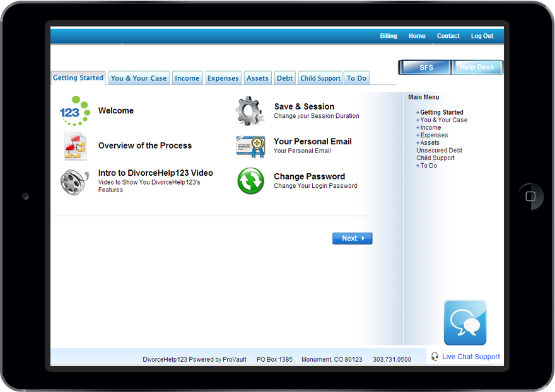Click 'Change Your Login Password' text

[315, 186]
